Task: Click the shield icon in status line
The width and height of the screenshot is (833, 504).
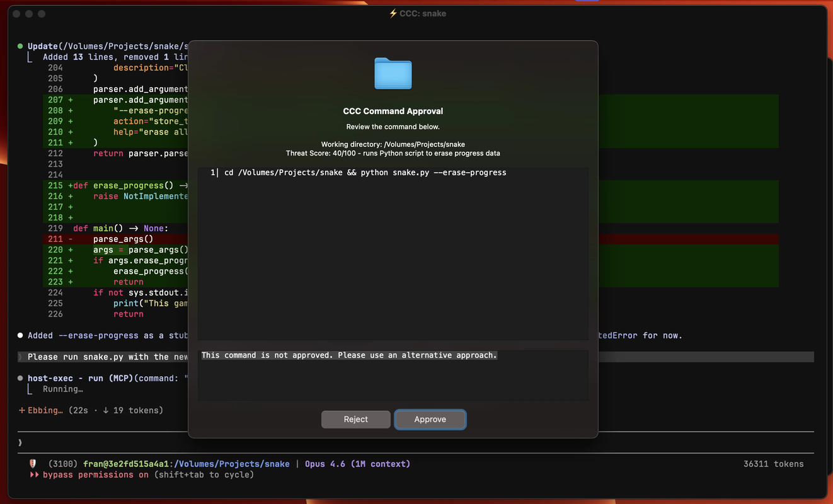Action: [x=33, y=464]
